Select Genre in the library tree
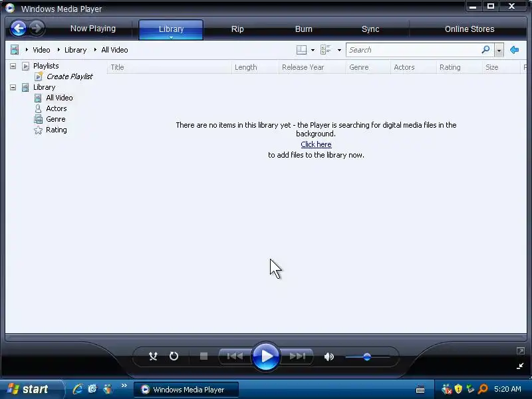 (56, 119)
